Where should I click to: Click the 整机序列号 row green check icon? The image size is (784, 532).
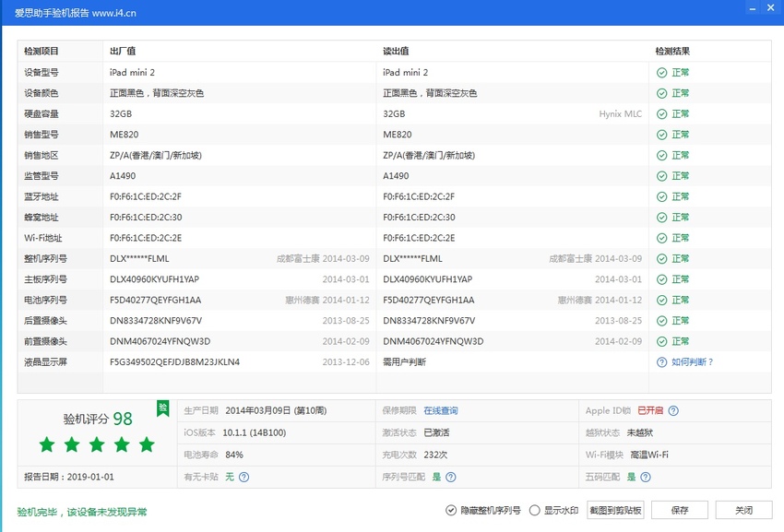click(661, 258)
